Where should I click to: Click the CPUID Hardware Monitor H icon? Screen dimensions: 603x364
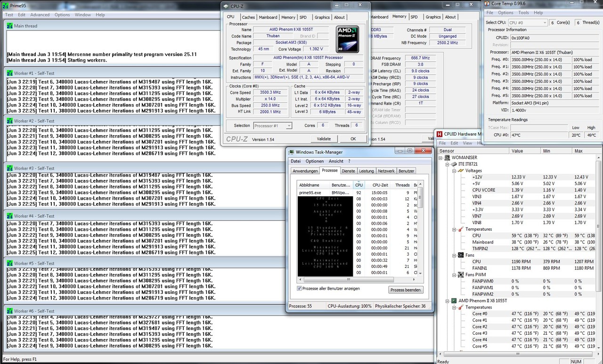[x=440, y=135]
